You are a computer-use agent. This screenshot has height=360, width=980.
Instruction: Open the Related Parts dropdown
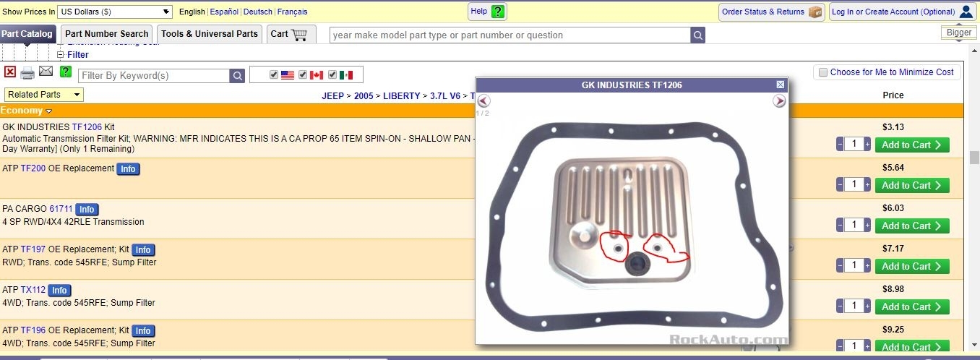tap(44, 95)
